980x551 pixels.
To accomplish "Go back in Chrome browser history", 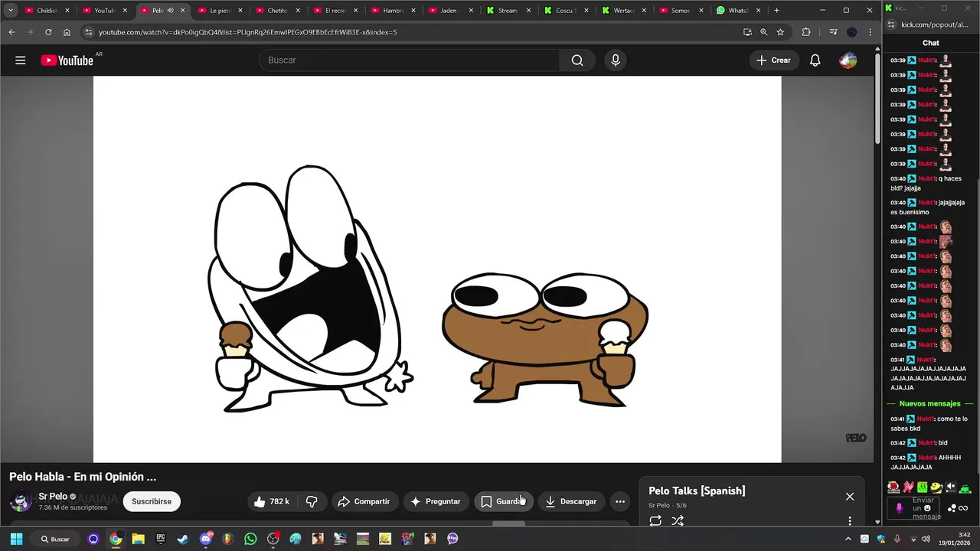I will [11, 32].
